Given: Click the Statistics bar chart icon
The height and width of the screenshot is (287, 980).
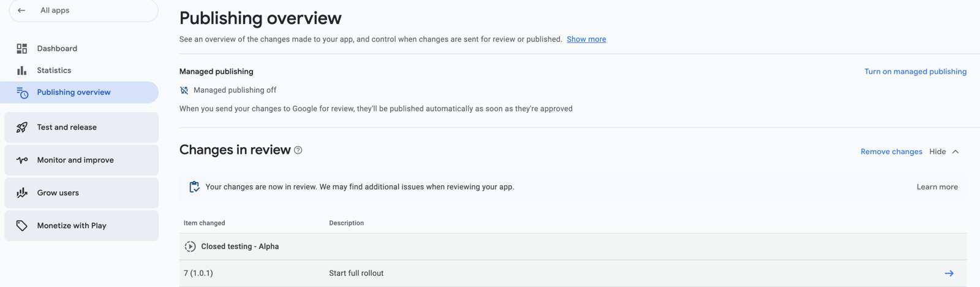Looking at the screenshot, I should pos(22,71).
